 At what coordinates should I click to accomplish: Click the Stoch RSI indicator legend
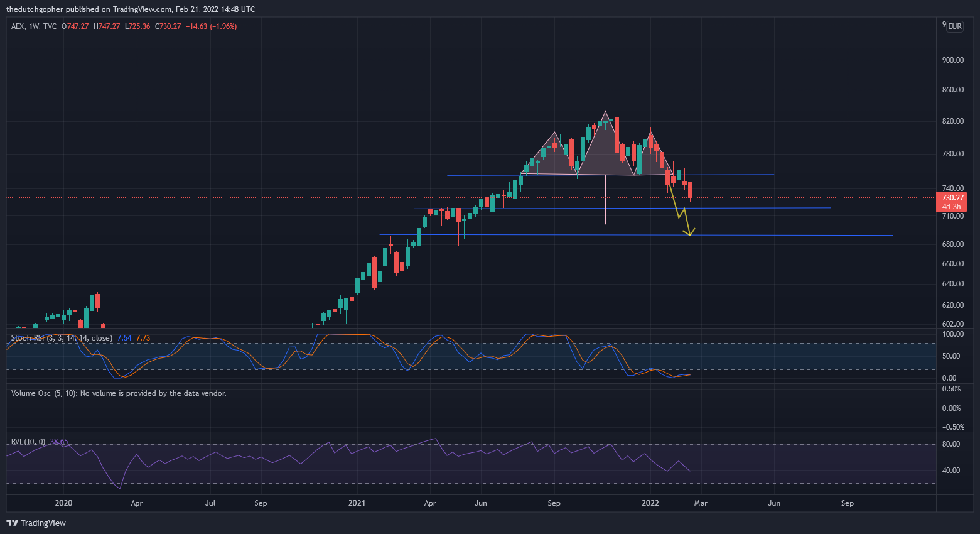(x=62, y=338)
